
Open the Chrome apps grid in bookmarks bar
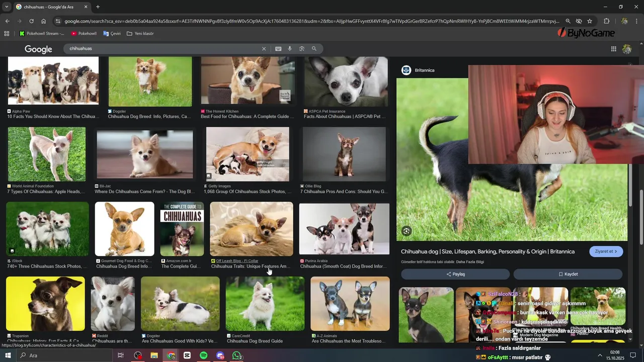click(x=7, y=34)
